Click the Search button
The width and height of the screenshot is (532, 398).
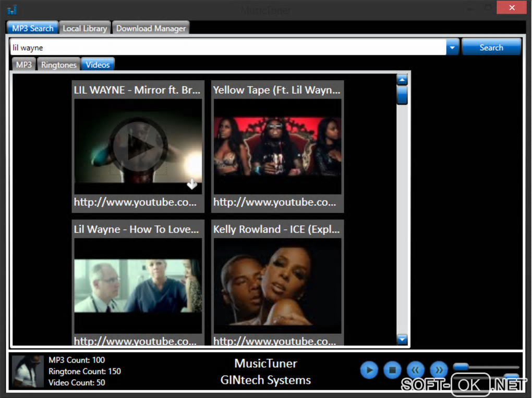[x=491, y=47]
